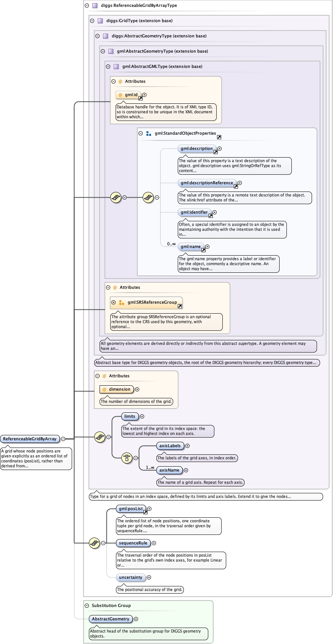
Task: Click the reference arrow on gml:identifier
Action: tap(211, 216)
